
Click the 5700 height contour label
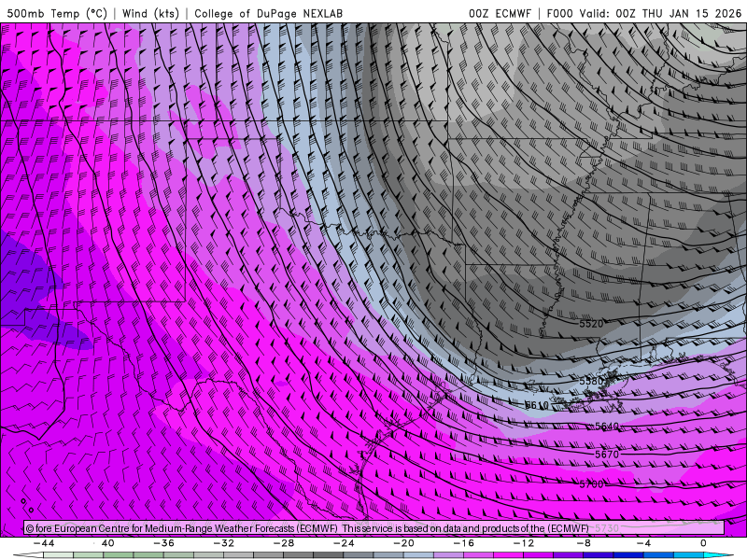[591, 484]
